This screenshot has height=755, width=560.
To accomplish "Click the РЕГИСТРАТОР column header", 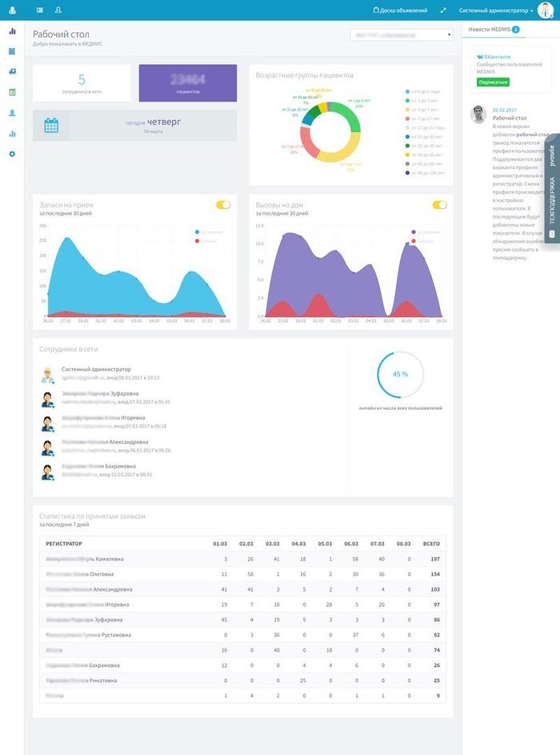I will (64, 544).
